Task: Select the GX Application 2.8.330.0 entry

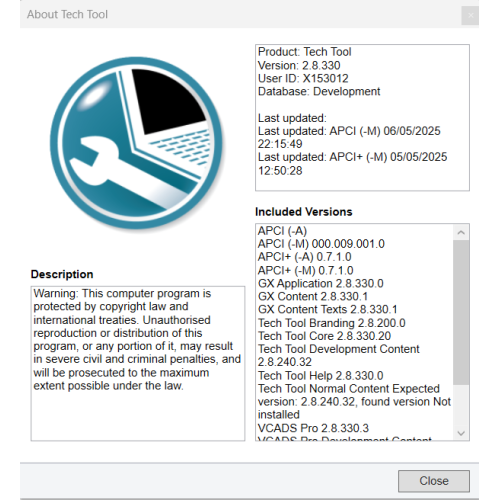Action: click(x=321, y=283)
